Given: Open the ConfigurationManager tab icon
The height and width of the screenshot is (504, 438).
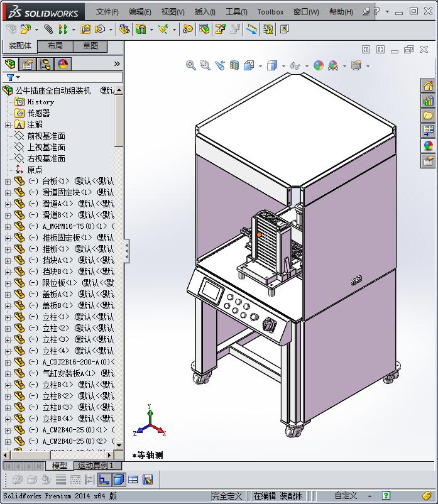Looking at the screenshot, I should coord(45,64).
